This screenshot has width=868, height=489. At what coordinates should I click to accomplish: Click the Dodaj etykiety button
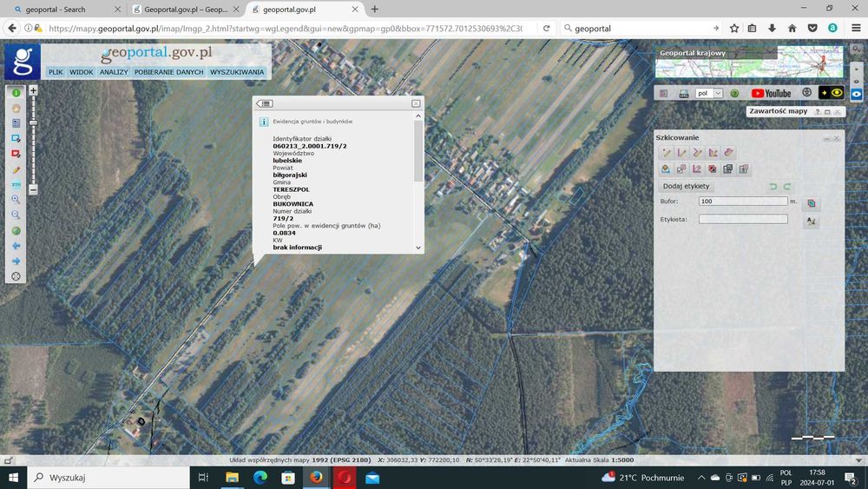(686, 186)
